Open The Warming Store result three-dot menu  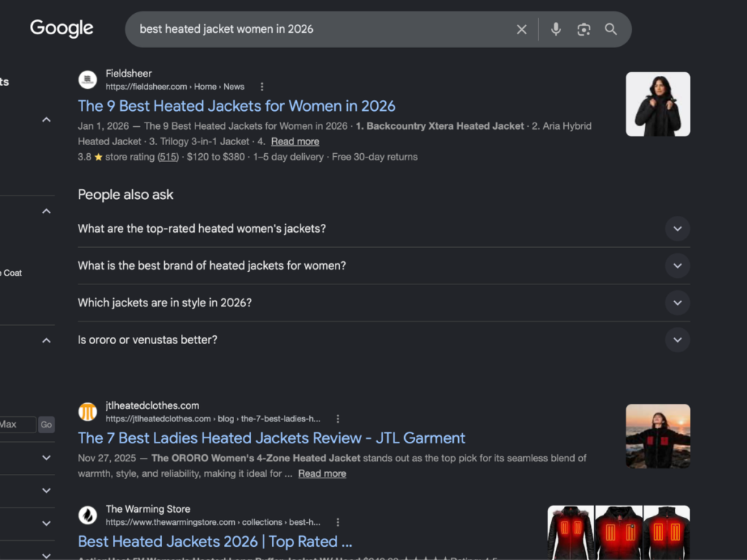[x=338, y=522]
